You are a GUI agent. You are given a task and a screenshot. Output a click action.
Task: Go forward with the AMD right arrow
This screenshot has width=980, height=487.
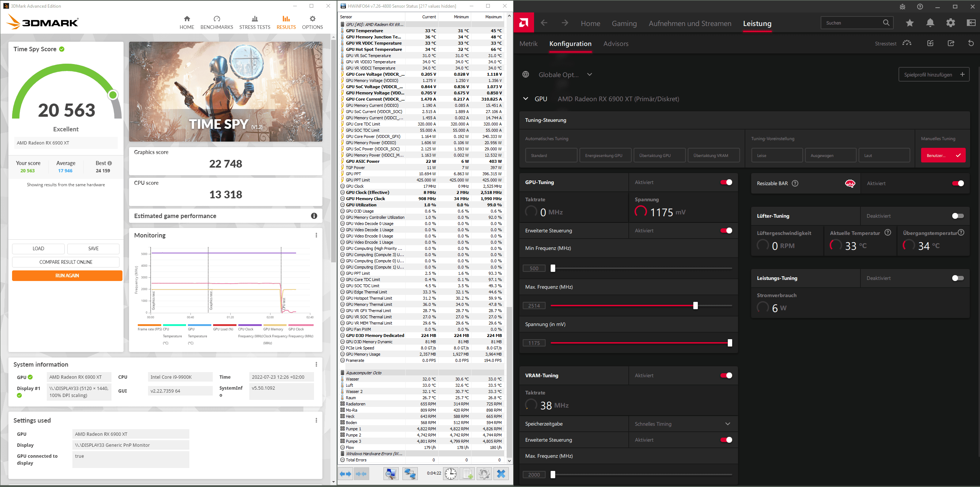click(x=565, y=23)
